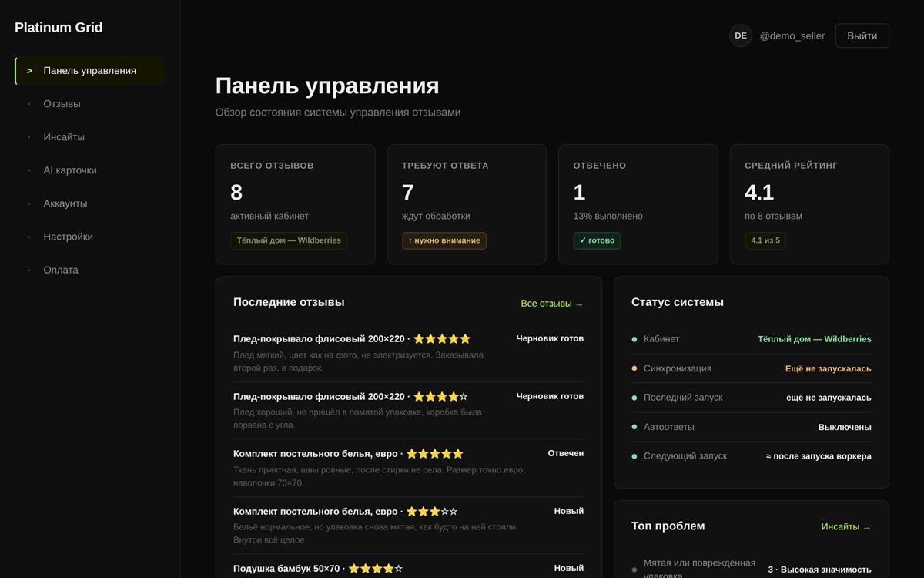The image size is (924, 578).
Task: Click the готово status badge
Action: (597, 240)
